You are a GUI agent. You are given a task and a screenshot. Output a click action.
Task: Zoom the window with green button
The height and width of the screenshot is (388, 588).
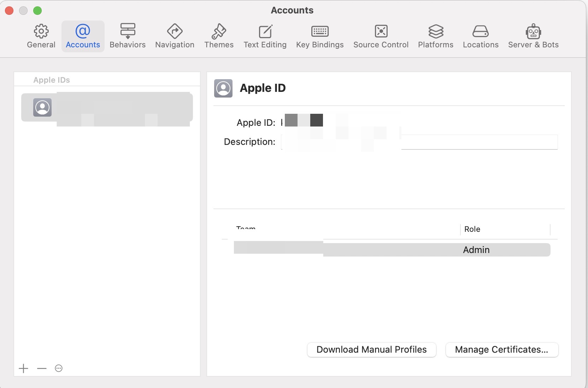click(x=37, y=11)
